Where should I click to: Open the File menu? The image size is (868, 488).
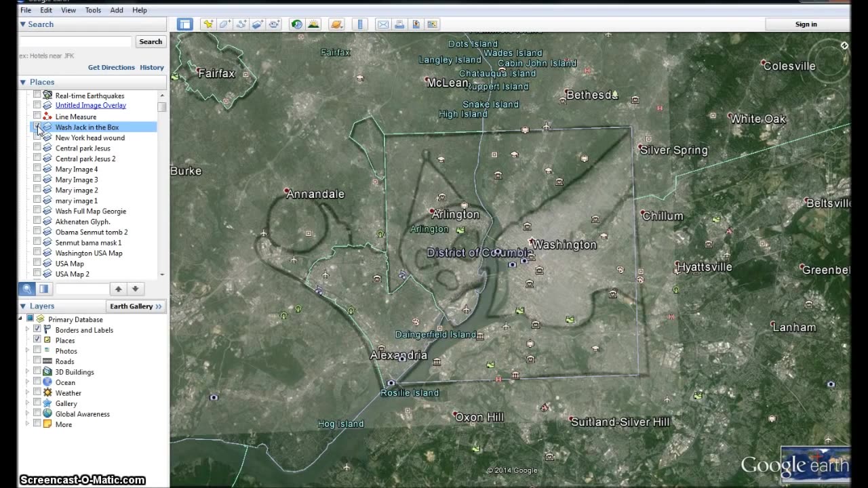[26, 10]
